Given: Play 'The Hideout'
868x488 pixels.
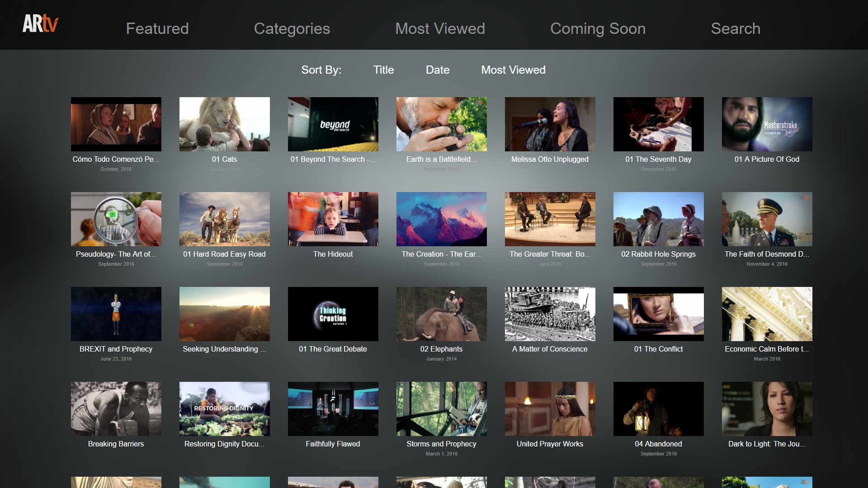Looking at the screenshot, I should pyautogui.click(x=333, y=219).
